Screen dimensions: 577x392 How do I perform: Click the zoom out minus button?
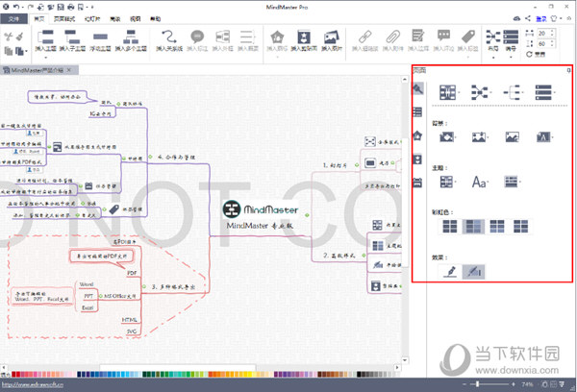464,384
